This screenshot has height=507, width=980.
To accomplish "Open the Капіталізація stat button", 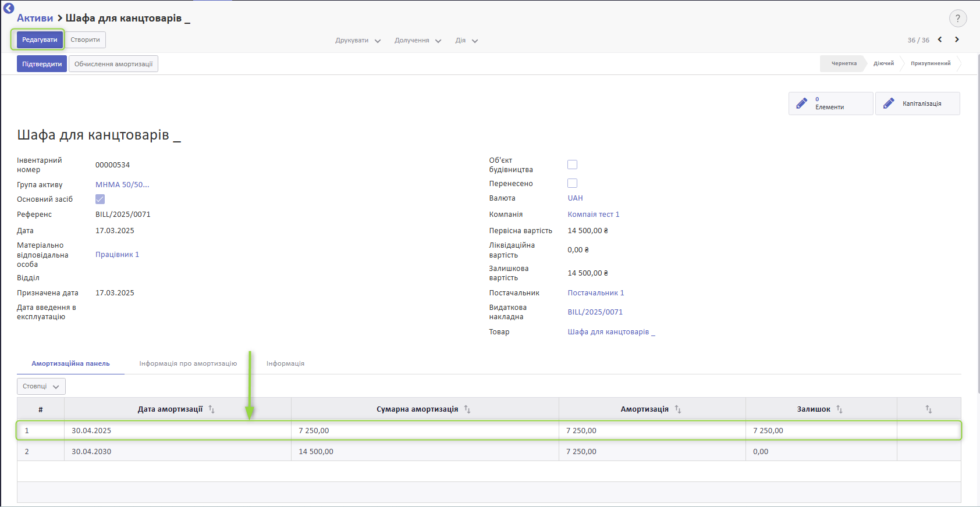I will (x=917, y=103).
